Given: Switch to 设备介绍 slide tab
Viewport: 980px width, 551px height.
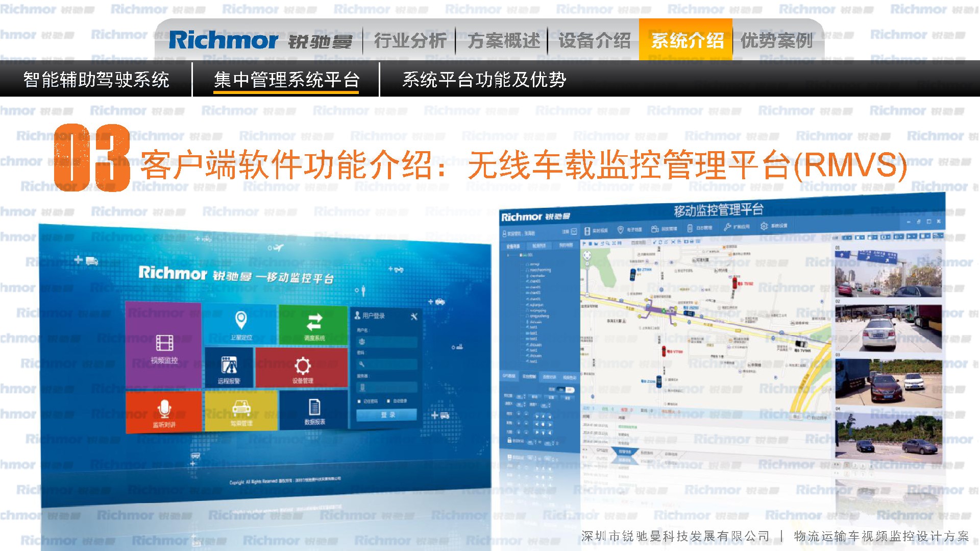Looking at the screenshot, I should tap(595, 40).
